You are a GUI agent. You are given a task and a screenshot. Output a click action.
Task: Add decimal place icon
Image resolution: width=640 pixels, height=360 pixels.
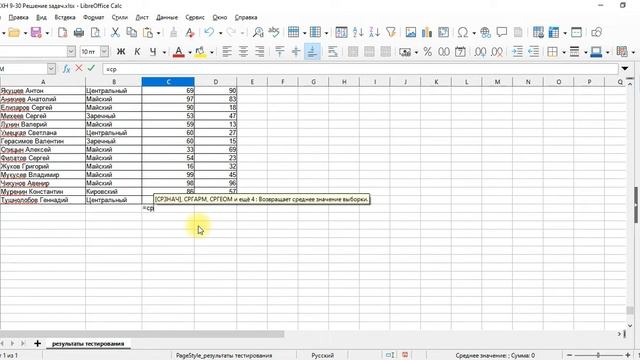(480, 51)
